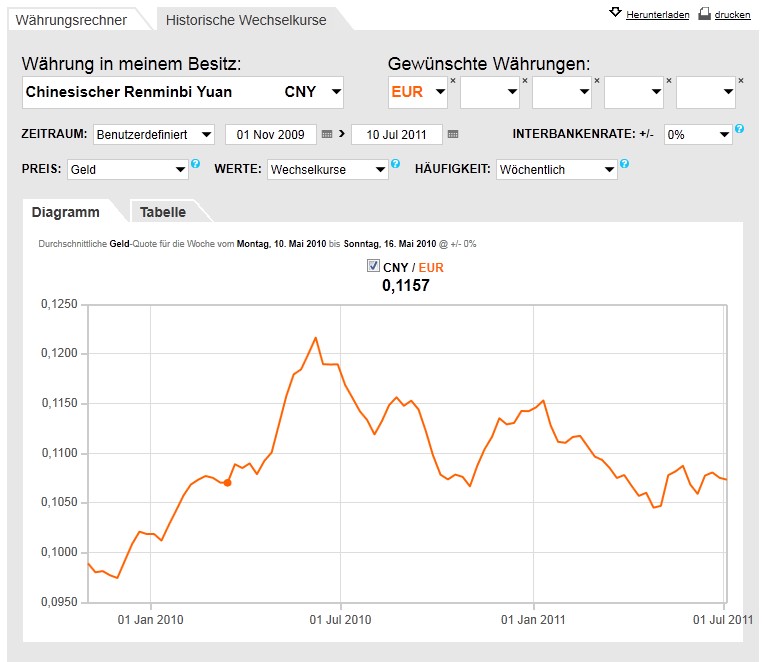Open the Wöchentlich frequency dropdown

556,170
